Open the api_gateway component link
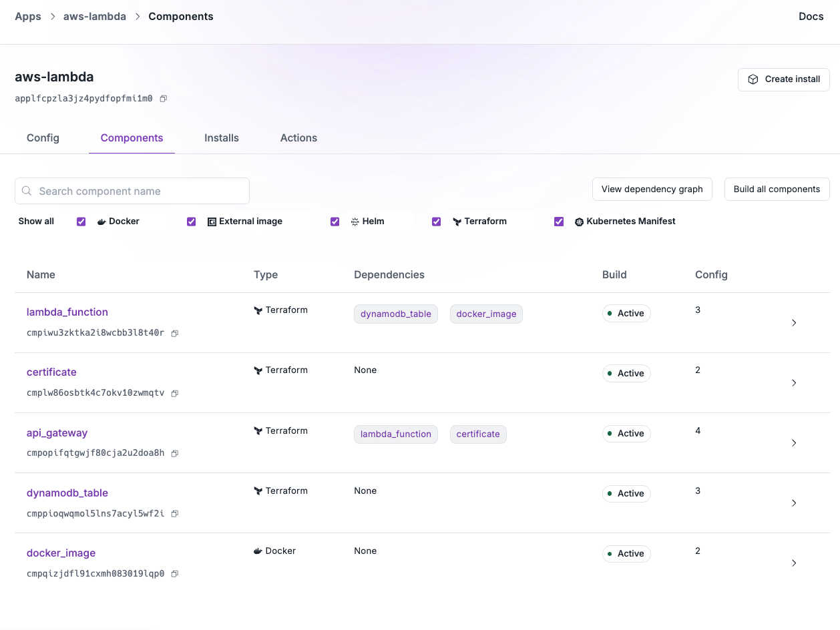840x630 pixels. coord(57,432)
